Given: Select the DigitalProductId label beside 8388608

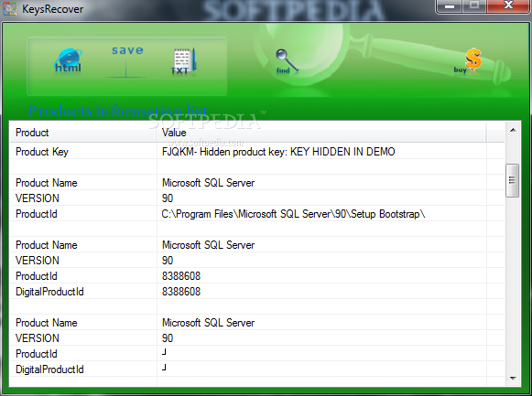Looking at the screenshot, I should click(49, 292).
